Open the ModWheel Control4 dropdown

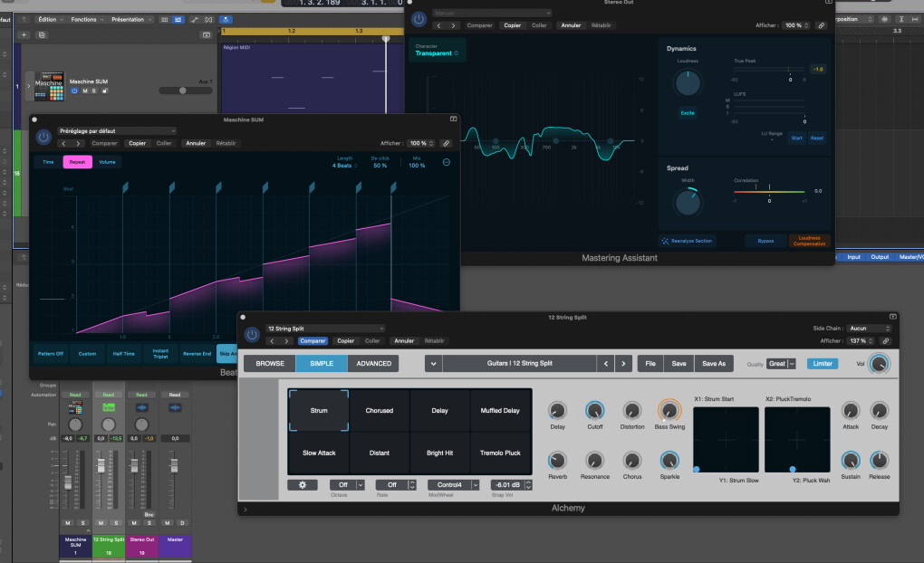(x=454, y=484)
